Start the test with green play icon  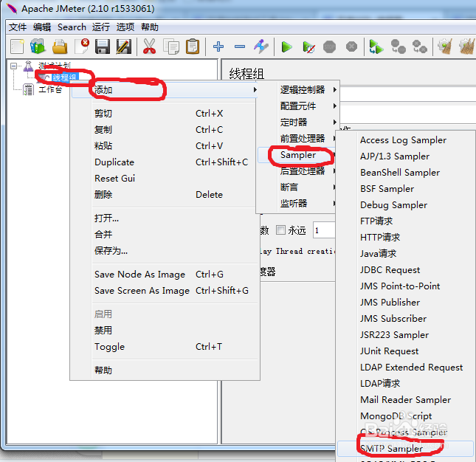click(286, 47)
